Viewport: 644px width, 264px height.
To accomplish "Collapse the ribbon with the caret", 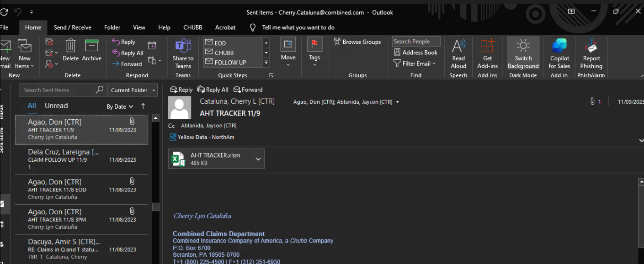I will (x=641, y=75).
